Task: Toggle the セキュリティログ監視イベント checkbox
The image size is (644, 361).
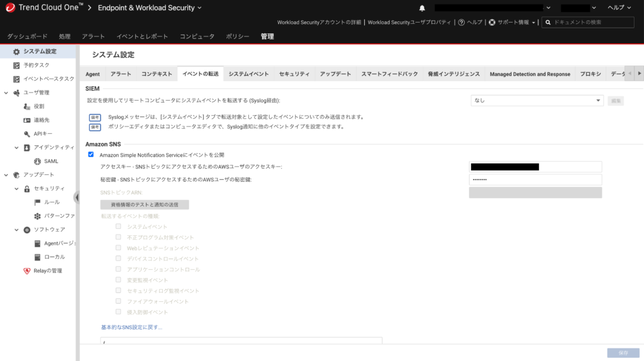Action: [118, 291]
